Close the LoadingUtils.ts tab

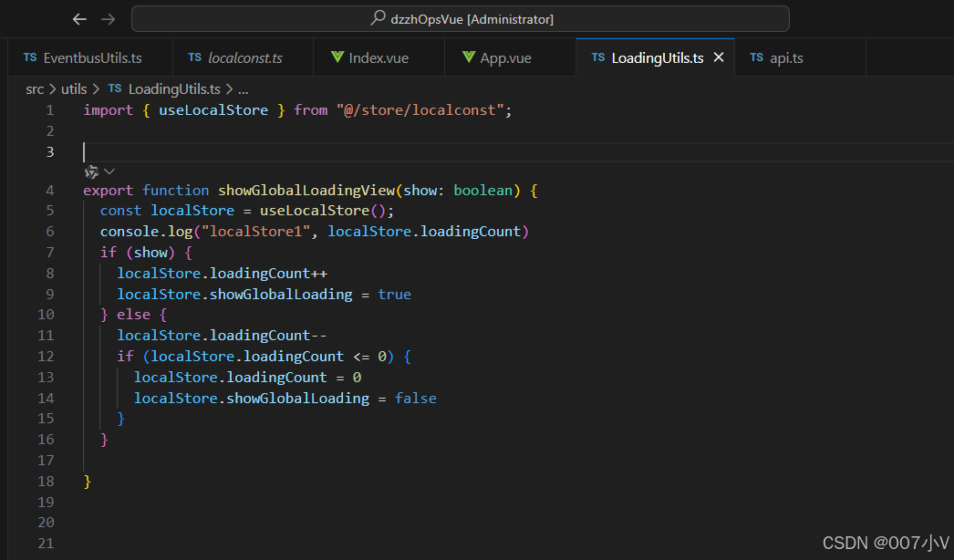point(717,57)
